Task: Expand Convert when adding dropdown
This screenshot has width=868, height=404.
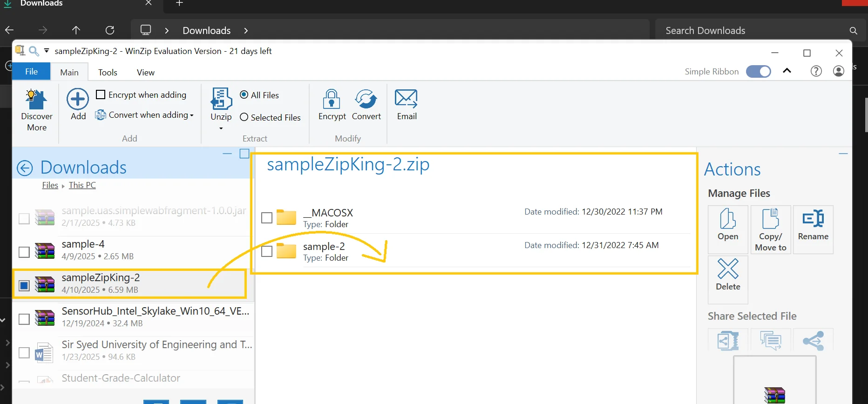Action: [x=191, y=115]
